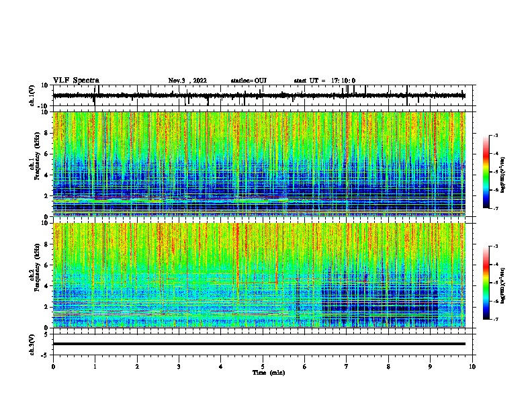Click the "Time (min)" x-axis label
The height and width of the screenshot is (411, 532).
[269, 373]
